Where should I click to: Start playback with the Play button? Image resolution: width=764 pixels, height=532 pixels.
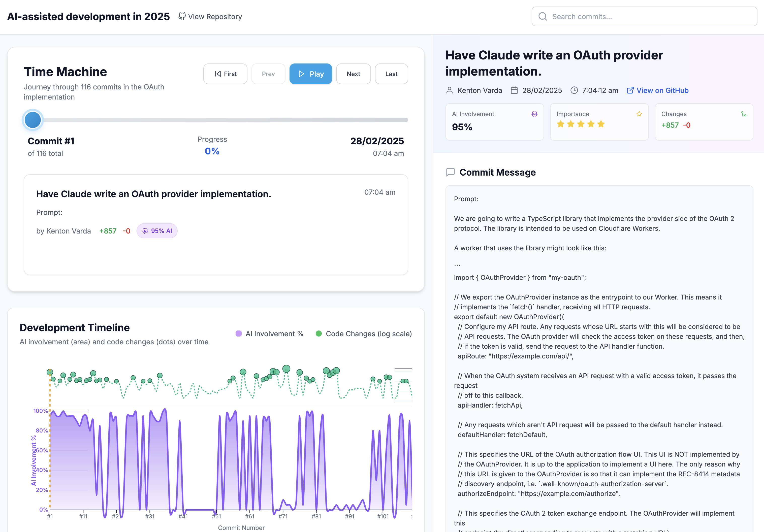[x=310, y=74]
